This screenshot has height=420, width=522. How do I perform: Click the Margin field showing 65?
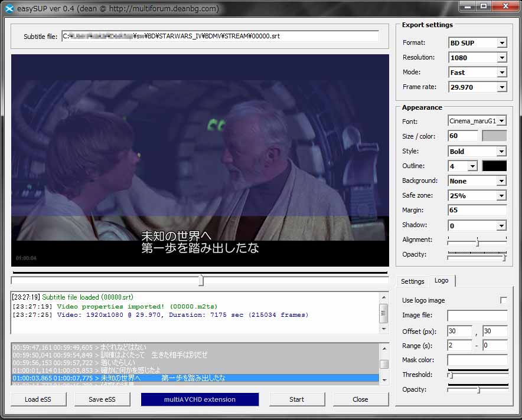pyautogui.click(x=477, y=210)
